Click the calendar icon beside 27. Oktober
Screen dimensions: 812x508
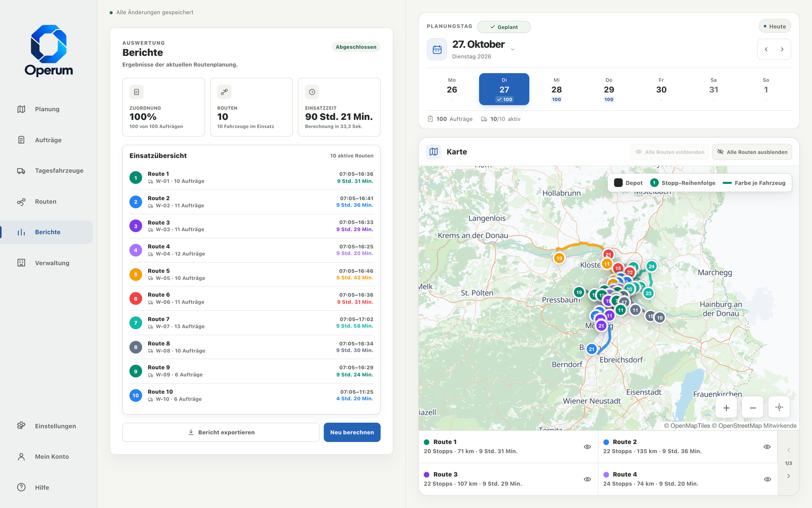click(437, 49)
